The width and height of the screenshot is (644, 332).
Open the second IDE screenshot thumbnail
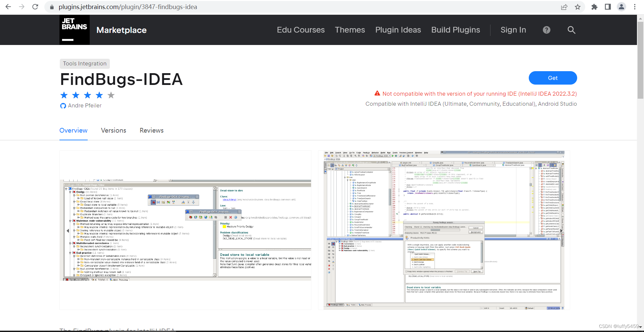pos(444,230)
